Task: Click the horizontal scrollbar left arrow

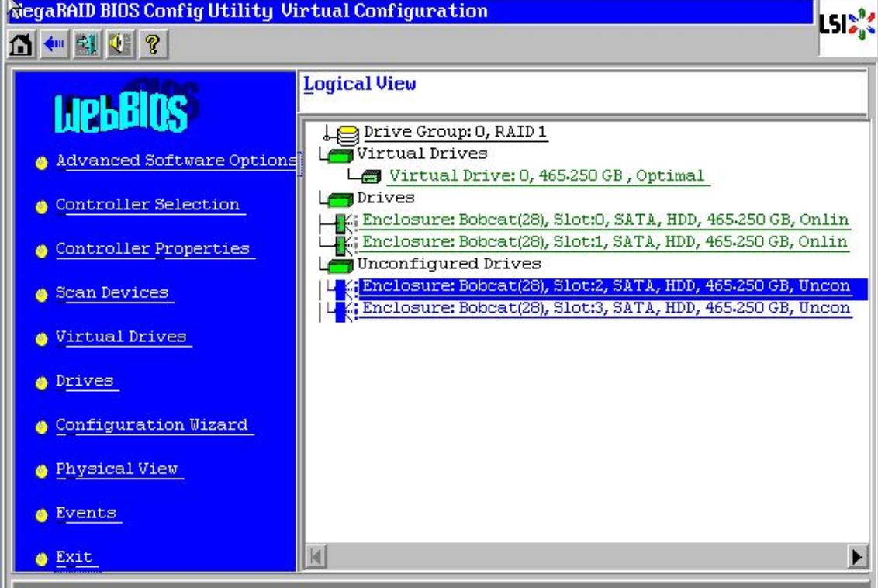Action: pos(316,557)
